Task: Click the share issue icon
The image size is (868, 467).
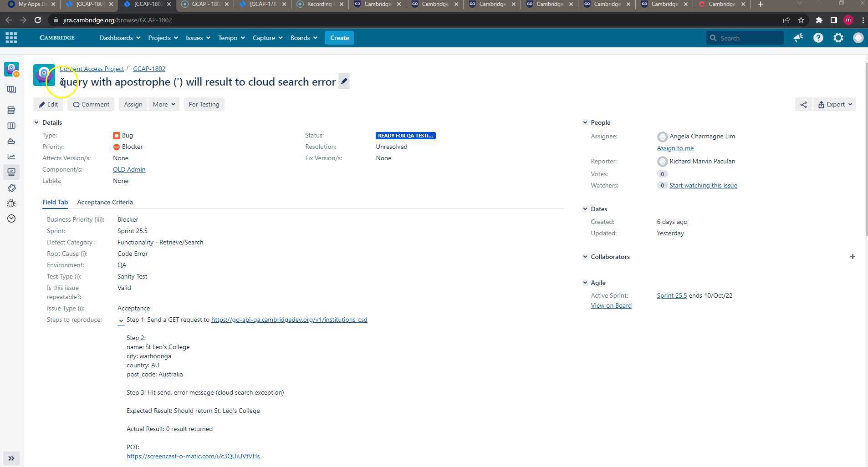Action: click(803, 104)
